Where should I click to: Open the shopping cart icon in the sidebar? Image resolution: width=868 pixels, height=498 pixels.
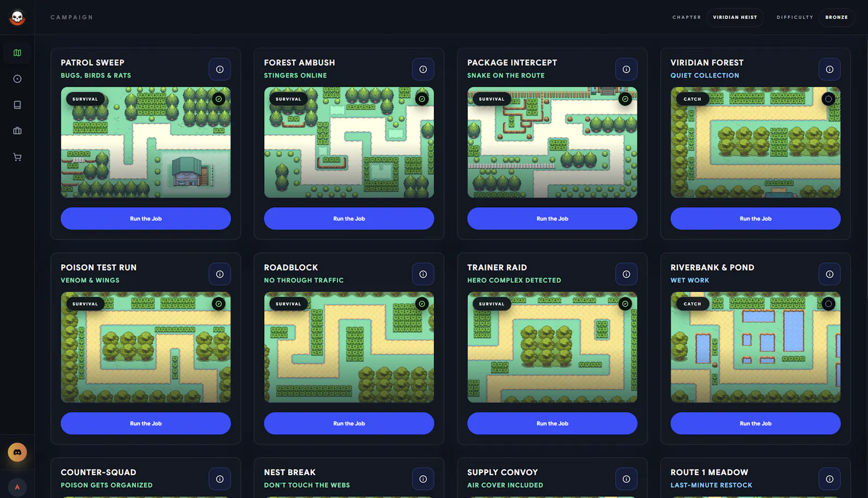(17, 157)
